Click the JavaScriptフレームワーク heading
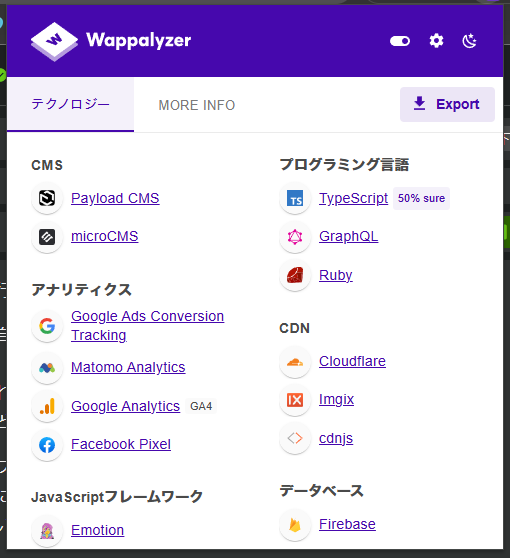 (x=117, y=497)
